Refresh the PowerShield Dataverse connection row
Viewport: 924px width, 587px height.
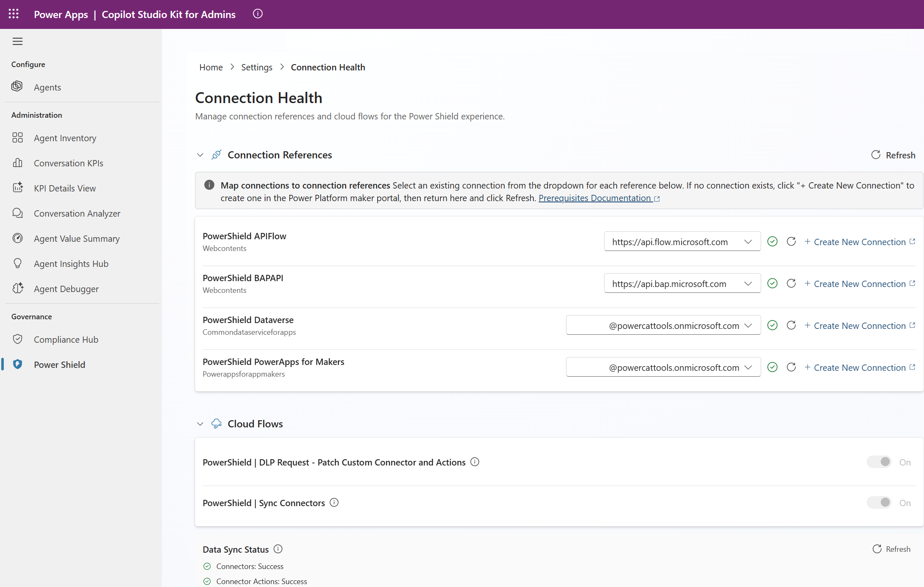(x=791, y=325)
